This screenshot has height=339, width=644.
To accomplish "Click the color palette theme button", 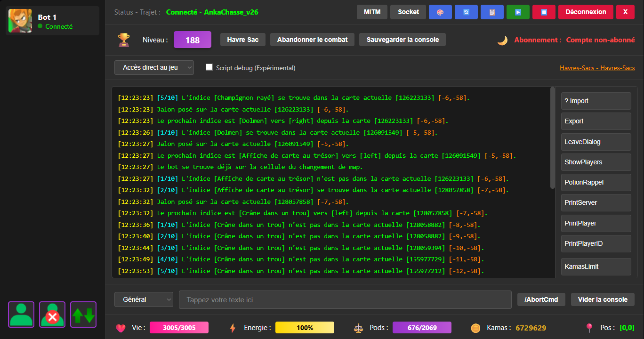I will (x=440, y=12).
